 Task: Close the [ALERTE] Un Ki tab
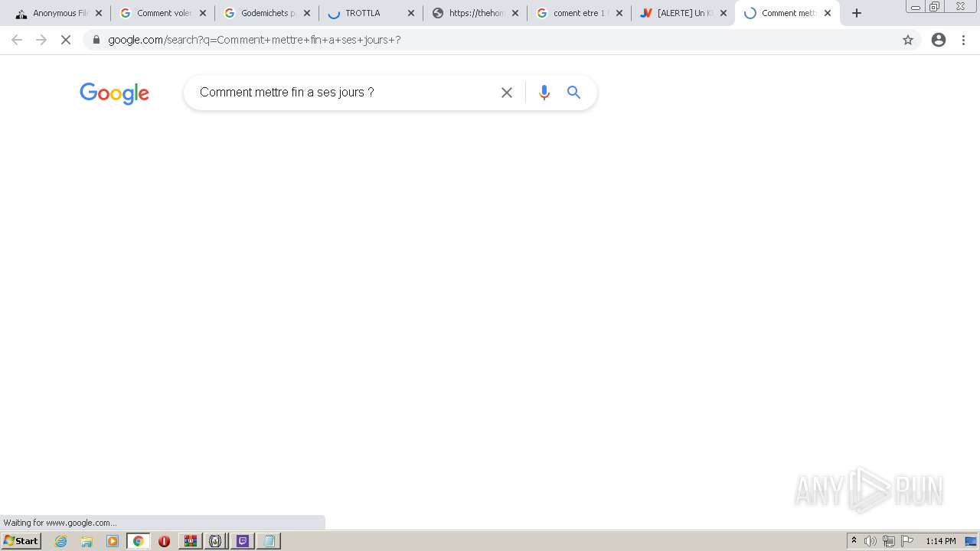click(724, 13)
